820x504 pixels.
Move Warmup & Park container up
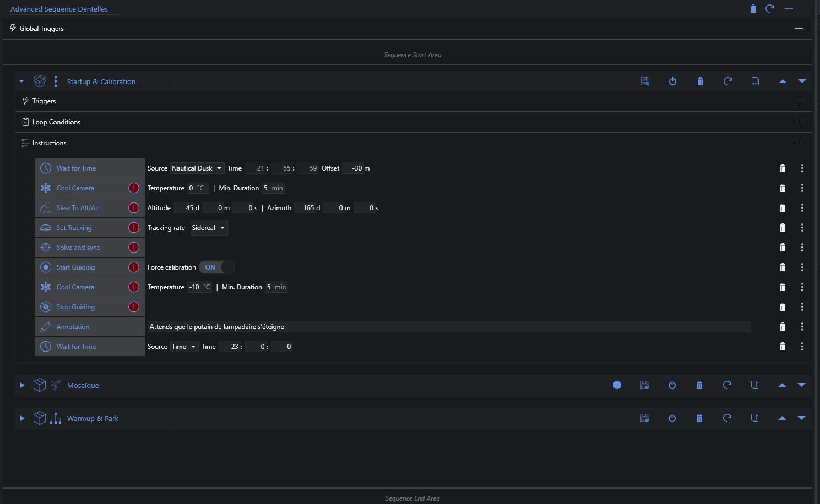click(x=782, y=418)
